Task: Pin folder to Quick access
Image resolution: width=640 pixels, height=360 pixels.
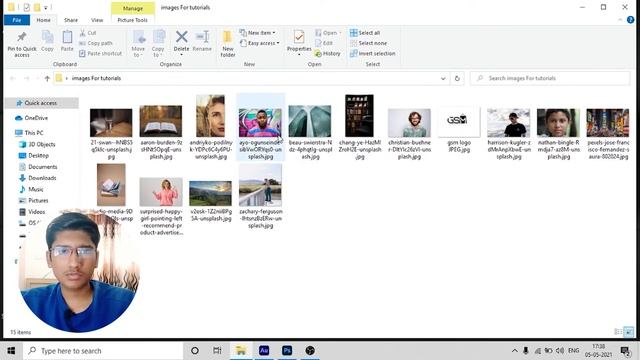Action: coord(22,44)
